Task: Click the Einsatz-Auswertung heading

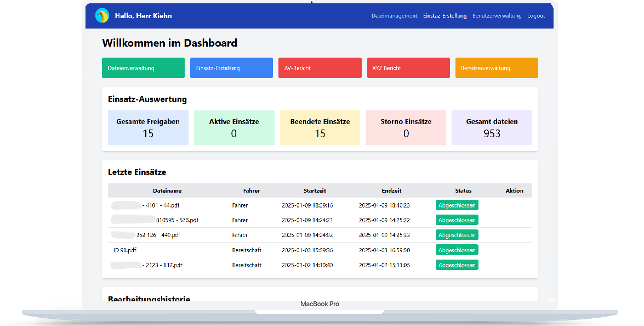Action: tap(147, 99)
